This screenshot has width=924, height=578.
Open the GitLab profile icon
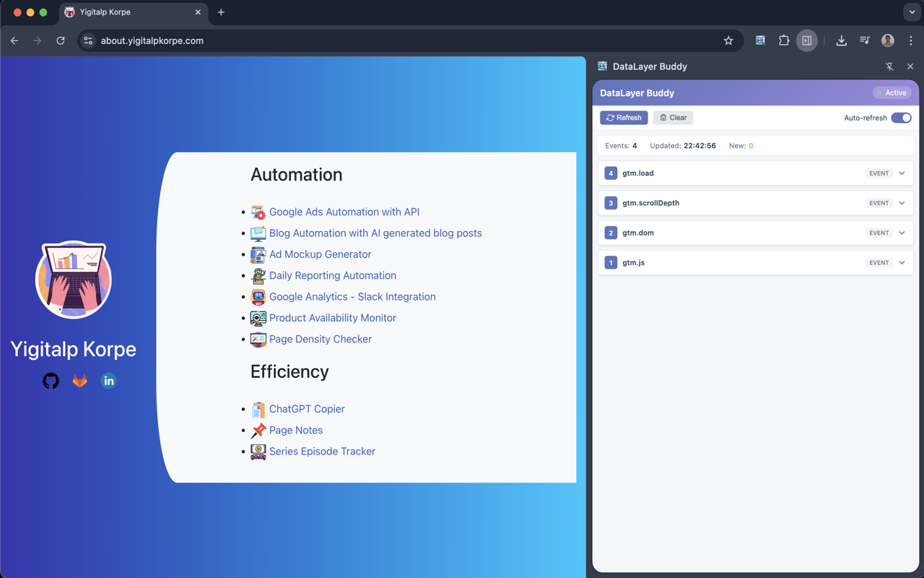79,381
